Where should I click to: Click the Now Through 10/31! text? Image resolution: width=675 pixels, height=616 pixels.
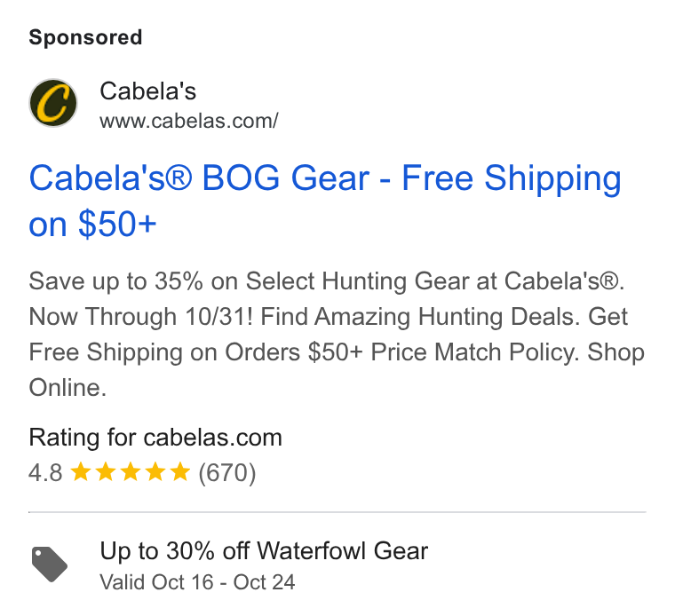tap(140, 317)
